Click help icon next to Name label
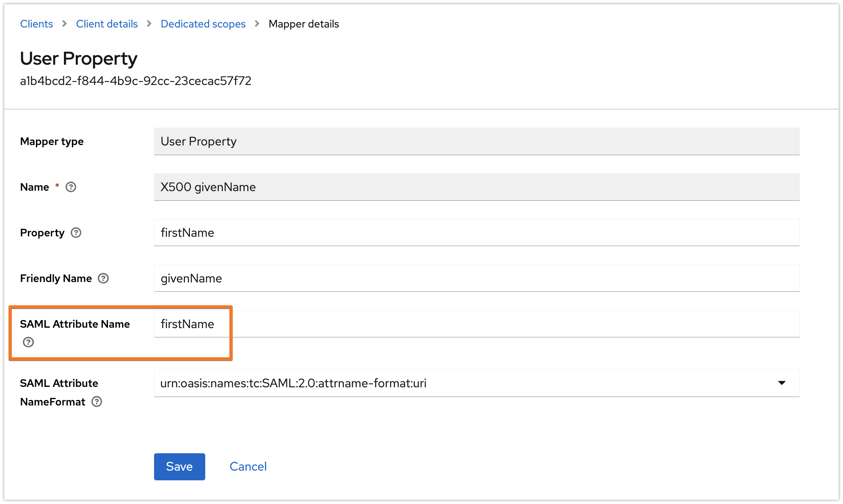Image resolution: width=843 pixels, height=504 pixels. coord(71,187)
